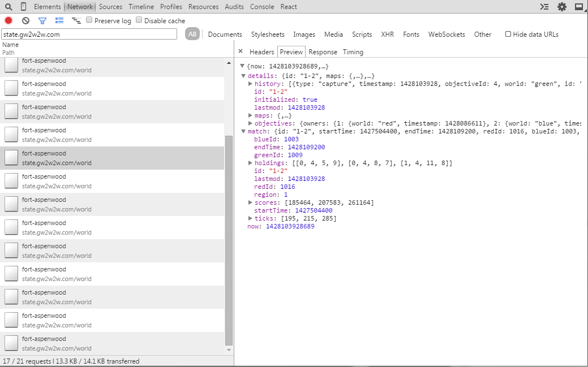Filter requests by Scripts

click(362, 34)
